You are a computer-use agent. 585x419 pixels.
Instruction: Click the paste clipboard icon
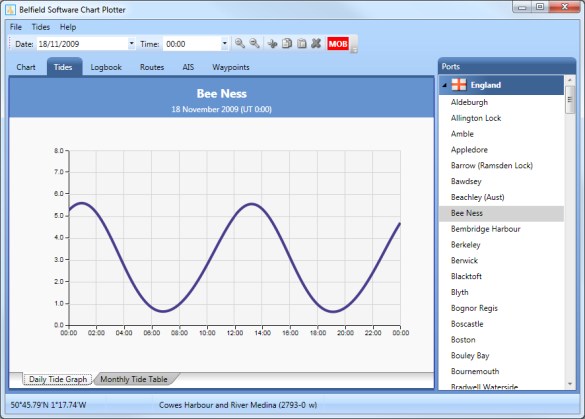click(x=301, y=44)
